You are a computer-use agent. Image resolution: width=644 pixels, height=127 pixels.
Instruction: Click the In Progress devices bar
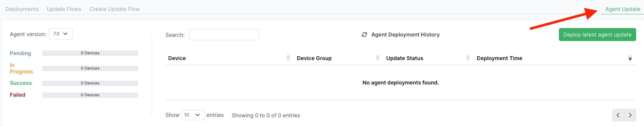coord(90,68)
